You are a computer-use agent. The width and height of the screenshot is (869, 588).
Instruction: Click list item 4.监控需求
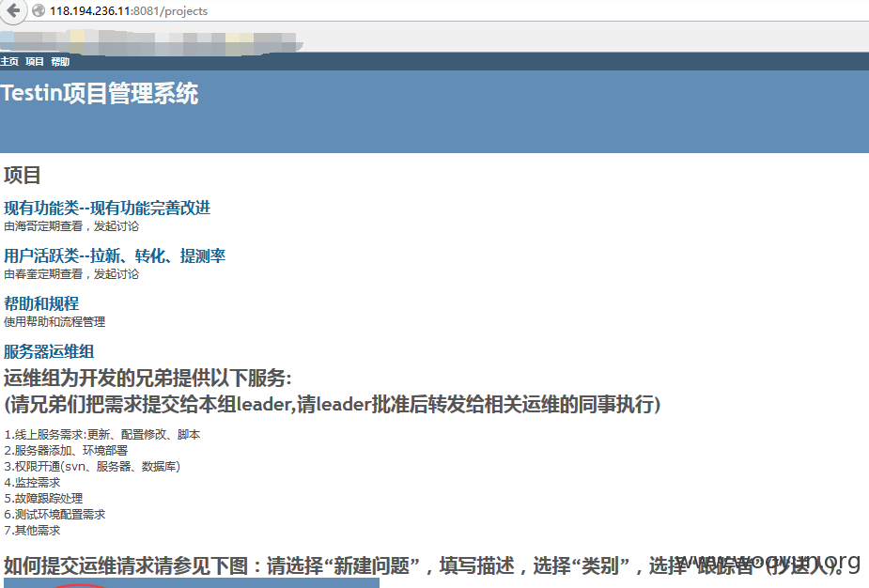32,483
